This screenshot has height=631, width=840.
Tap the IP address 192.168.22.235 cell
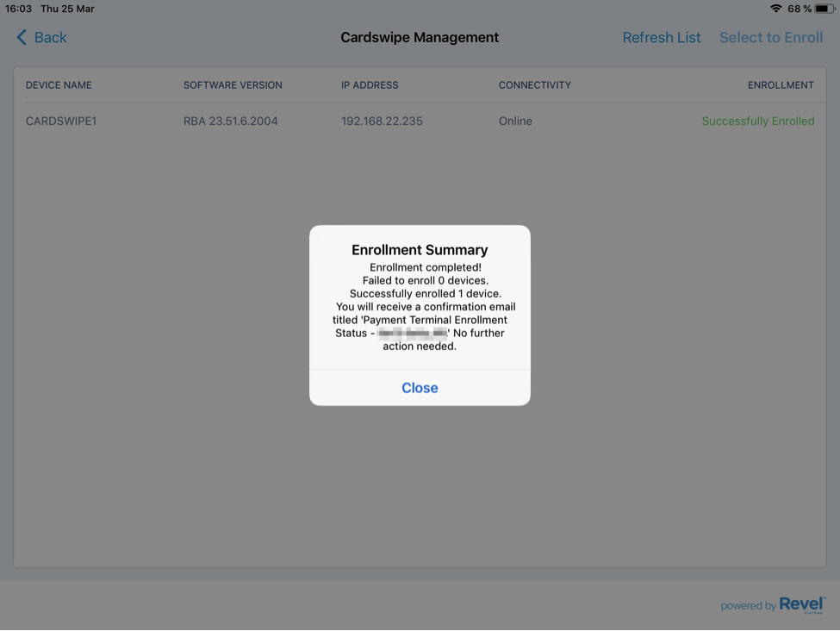coord(382,121)
